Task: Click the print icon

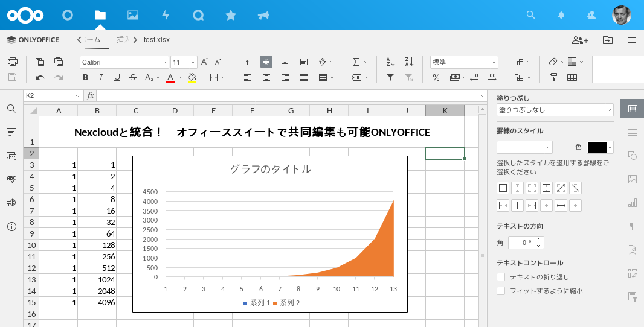Action: coord(13,62)
